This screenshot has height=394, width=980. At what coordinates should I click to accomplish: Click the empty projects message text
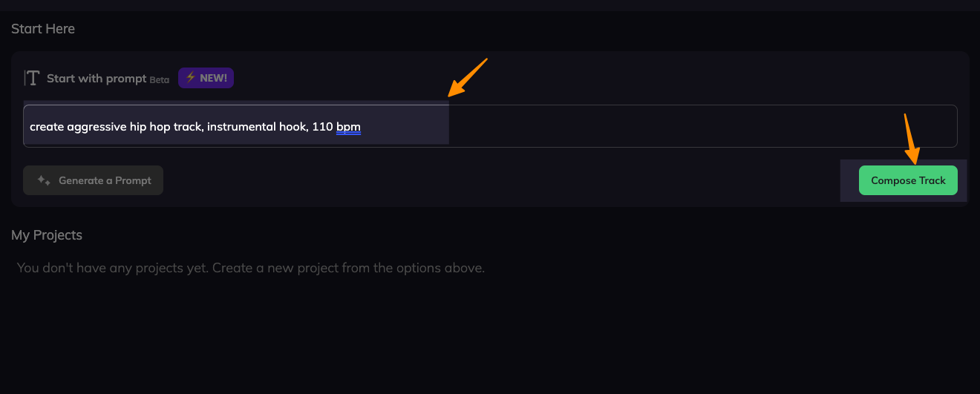251,268
